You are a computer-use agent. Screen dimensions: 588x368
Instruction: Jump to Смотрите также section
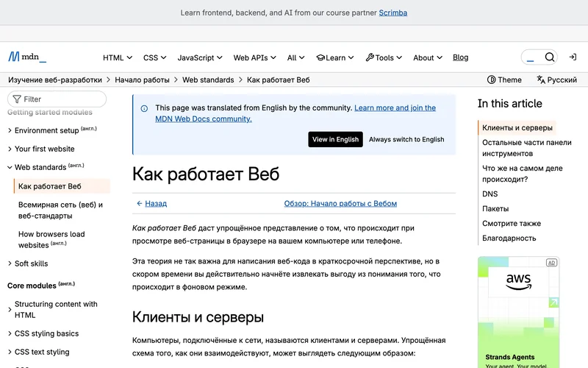tap(512, 224)
